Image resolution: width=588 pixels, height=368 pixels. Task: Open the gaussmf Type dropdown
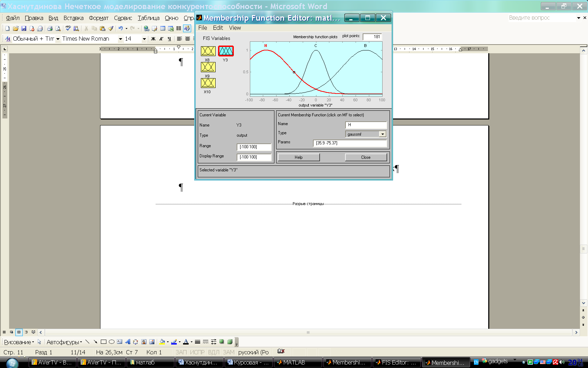tap(383, 134)
